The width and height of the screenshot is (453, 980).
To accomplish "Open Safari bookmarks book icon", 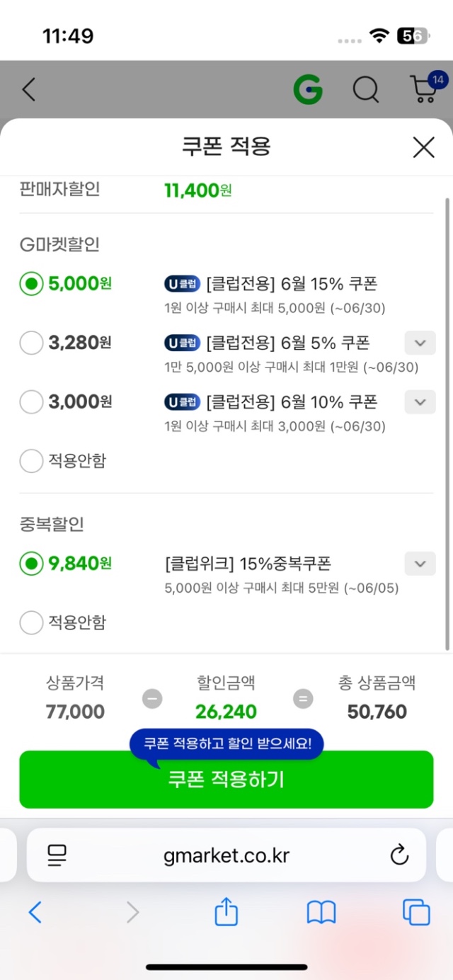I will [x=321, y=913].
